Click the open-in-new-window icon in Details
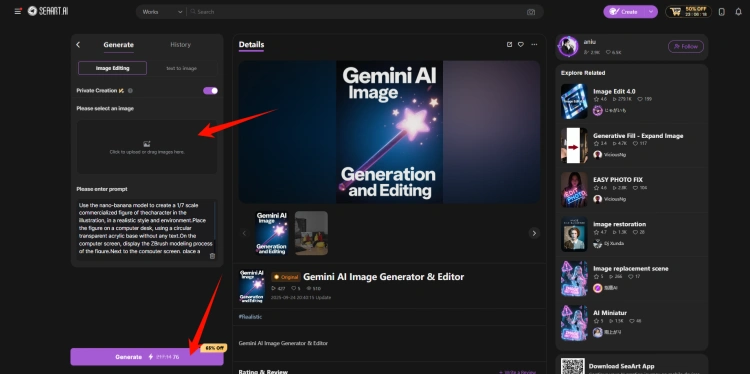 [x=509, y=44]
